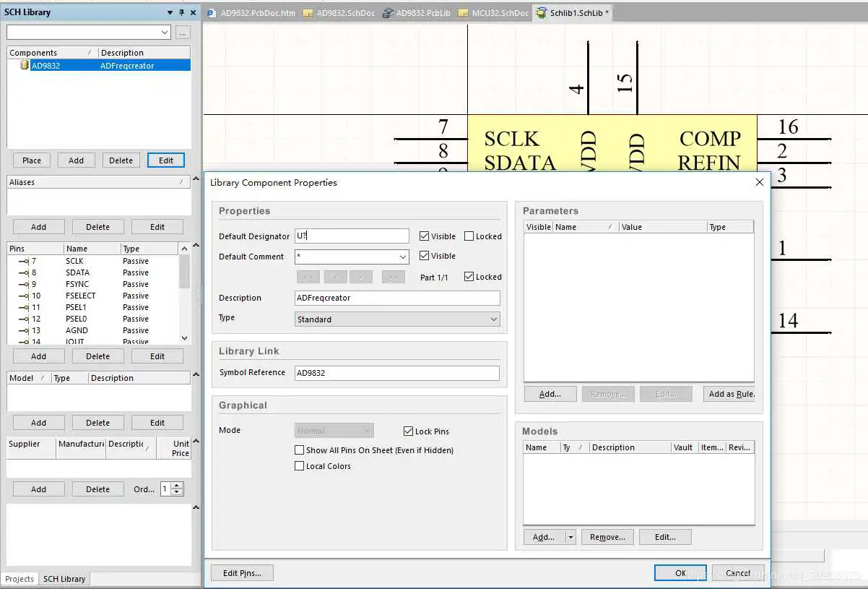Viewport: 868px width, 589px height.
Task: Toggle Default Comment Visible checkbox
Action: pos(424,256)
